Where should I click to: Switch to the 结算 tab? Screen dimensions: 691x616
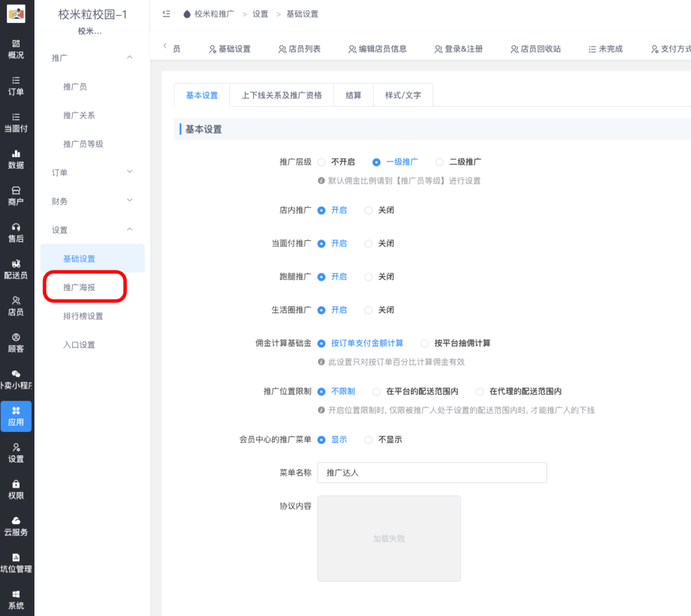pyautogui.click(x=353, y=95)
